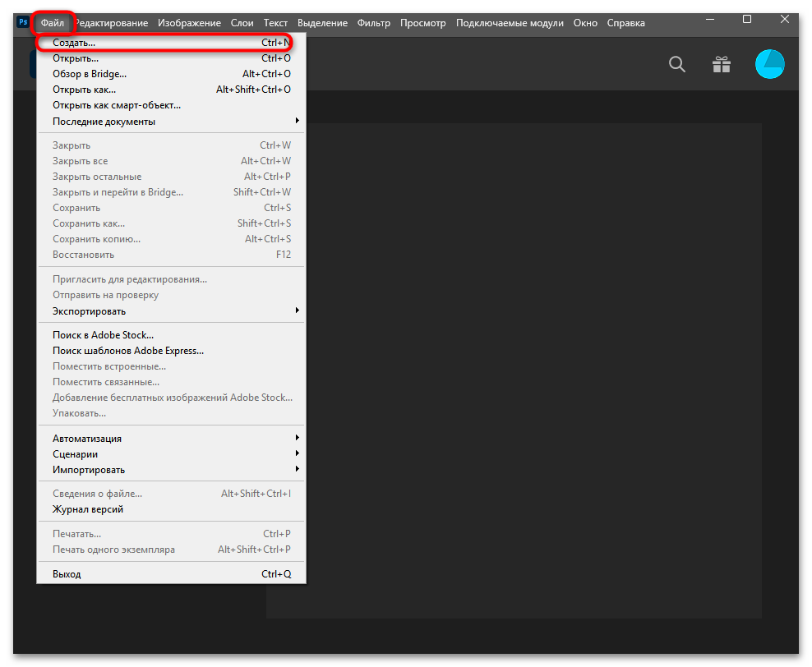Open the Фильтр menu in menu bar
The width and height of the screenshot is (812, 667).
click(374, 23)
